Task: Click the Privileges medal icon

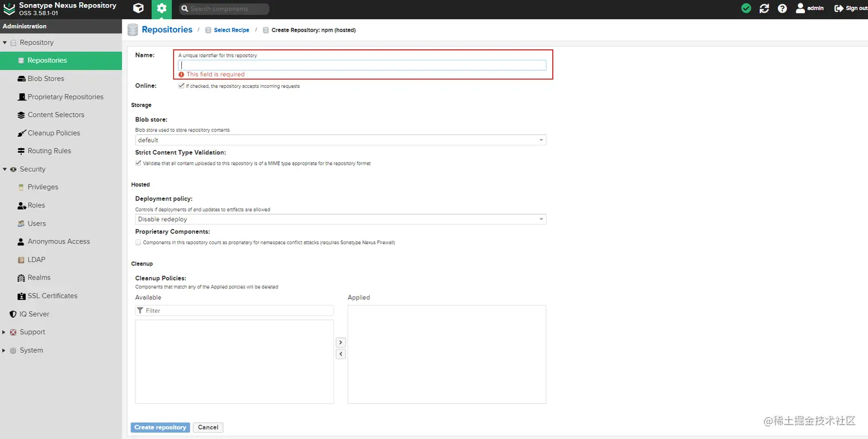Action: coord(21,187)
